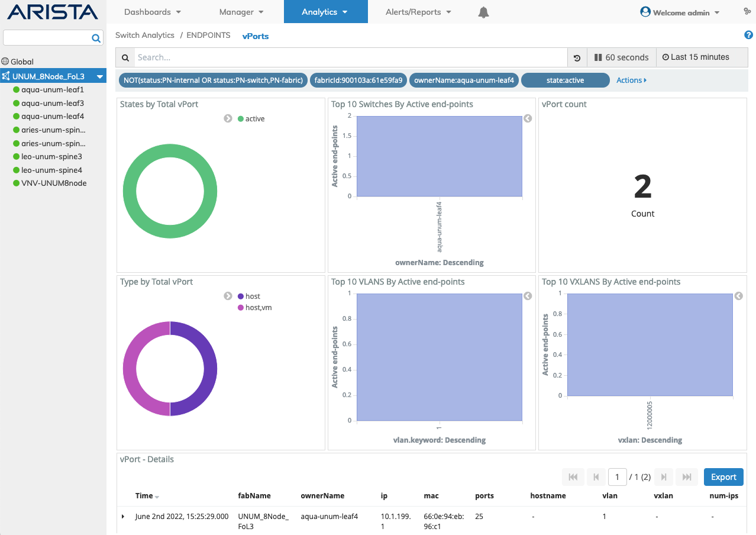Sort table by Time column
The height and width of the screenshot is (535, 756).
click(147, 496)
